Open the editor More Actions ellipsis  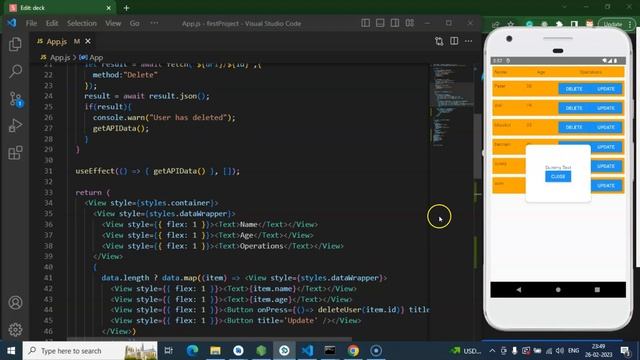tap(469, 41)
